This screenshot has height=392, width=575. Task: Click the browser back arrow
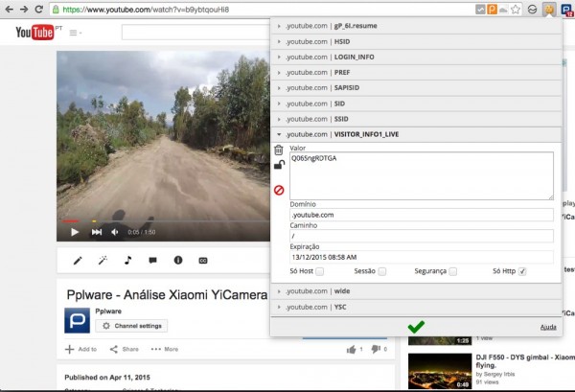click(x=10, y=10)
